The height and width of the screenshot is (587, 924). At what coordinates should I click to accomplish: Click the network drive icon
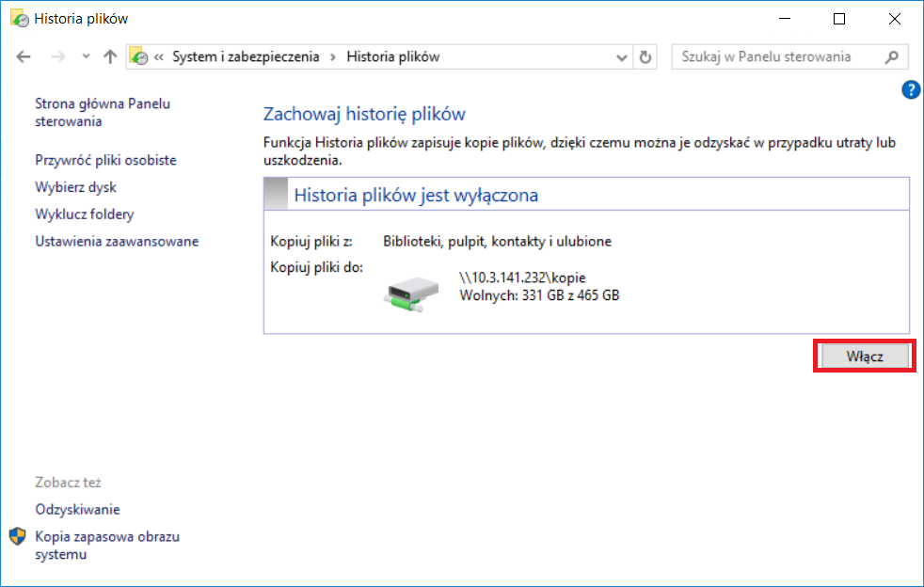[411, 293]
